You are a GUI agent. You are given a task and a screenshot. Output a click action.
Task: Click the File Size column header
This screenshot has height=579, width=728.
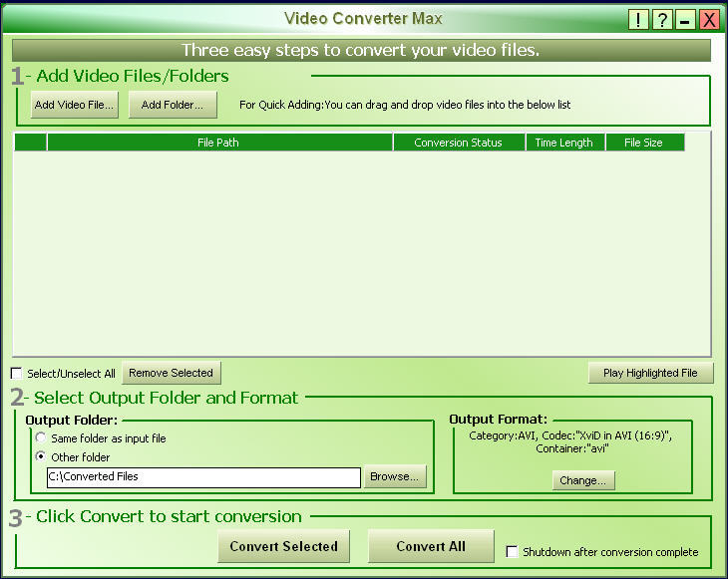coord(643,143)
